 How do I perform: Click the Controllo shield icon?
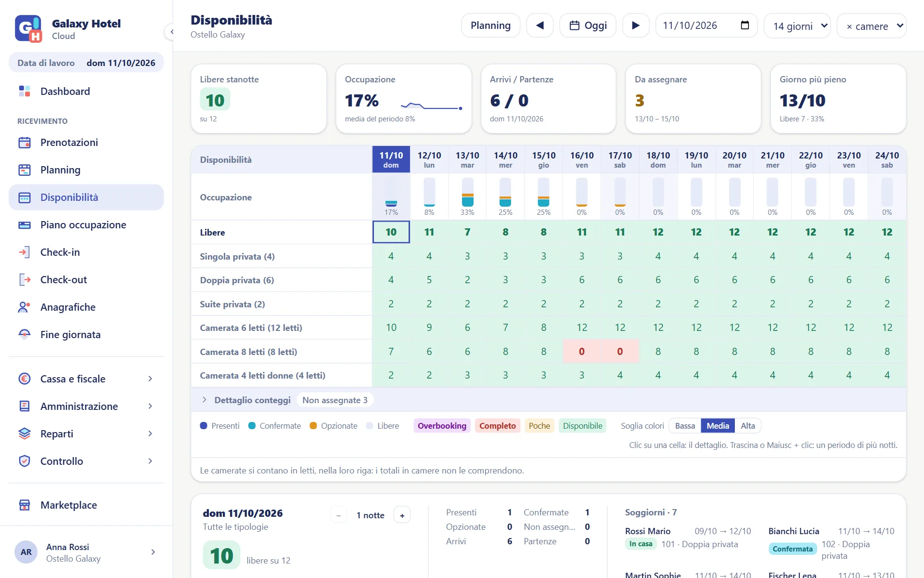click(x=25, y=461)
